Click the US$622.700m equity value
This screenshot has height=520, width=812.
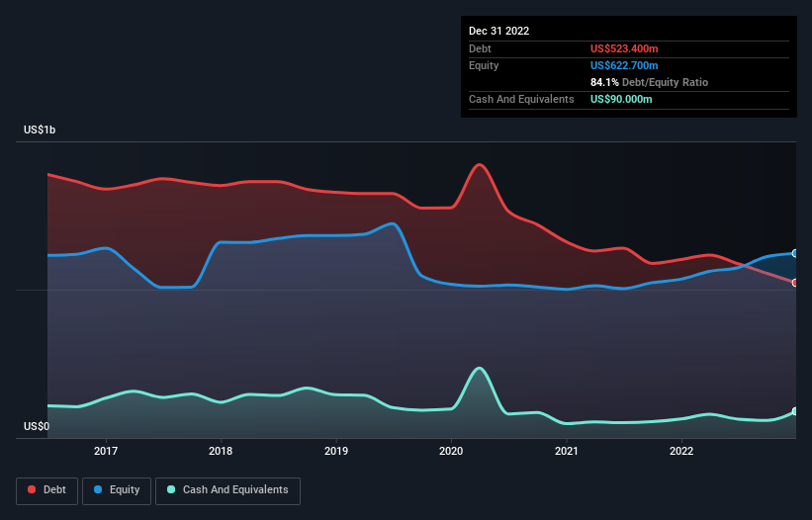coord(624,65)
